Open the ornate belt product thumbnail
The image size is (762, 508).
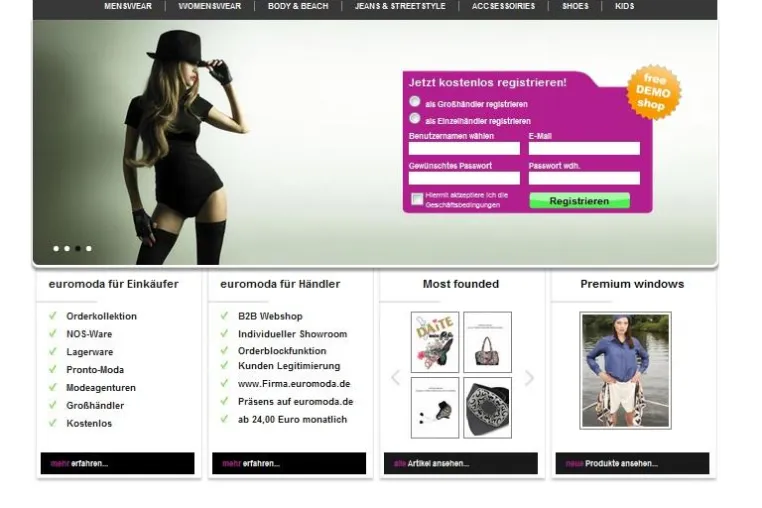[x=487, y=408]
